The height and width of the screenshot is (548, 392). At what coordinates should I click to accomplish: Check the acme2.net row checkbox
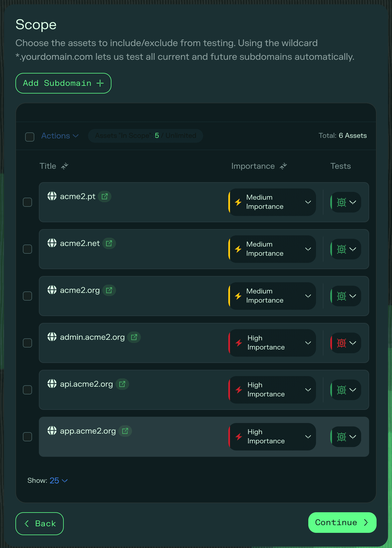tap(27, 249)
